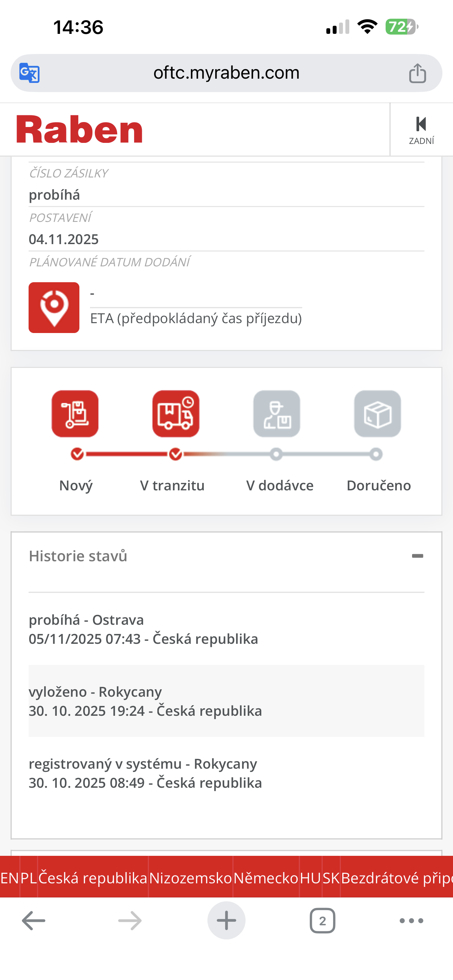The height and width of the screenshot is (980, 453).
Task: Tap the ZADNÍ back button
Action: [422, 130]
